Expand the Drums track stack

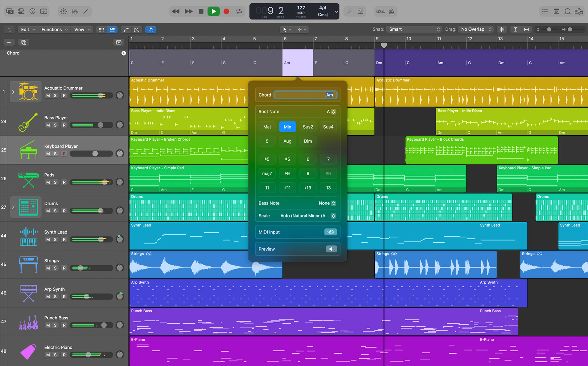click(x=13, y=207)
